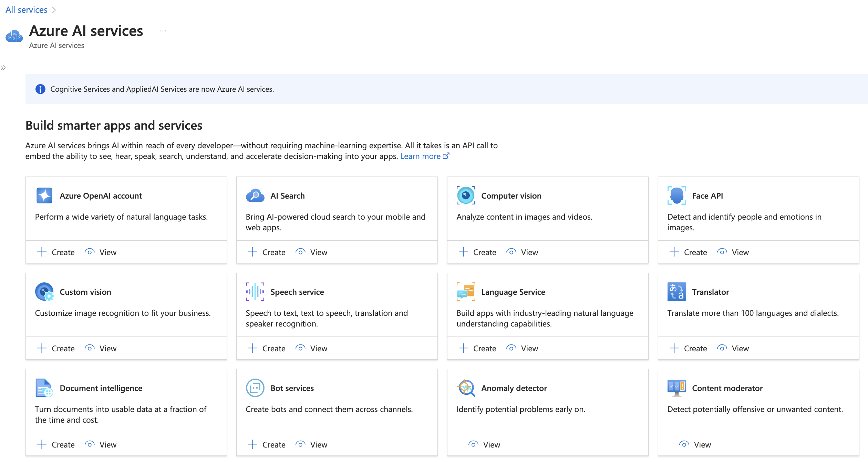This screenshot has height=462, width=868.
Task: Click the AI Search cloud icon
Action: click(x=255, y=195)
